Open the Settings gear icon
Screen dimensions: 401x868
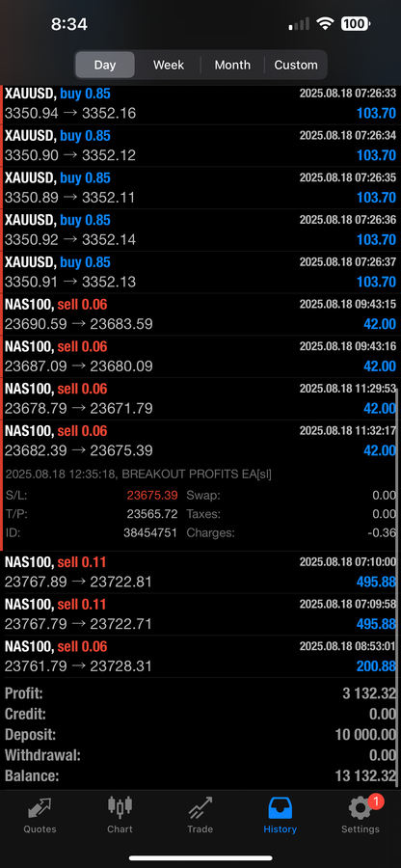[x=361, y=808]
